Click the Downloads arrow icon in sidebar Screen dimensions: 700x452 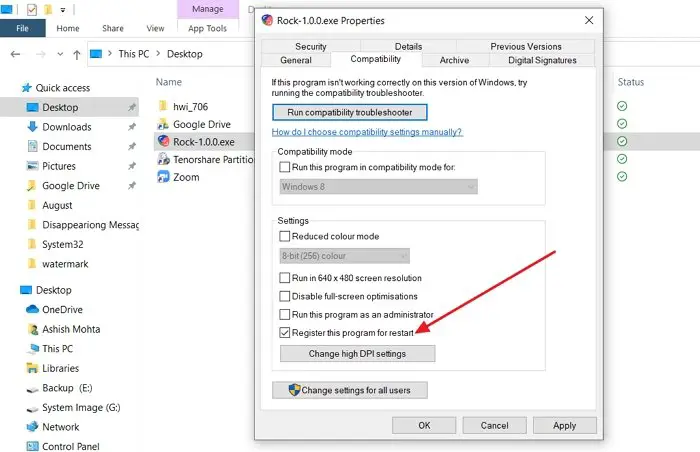click(x=32, y=126)
